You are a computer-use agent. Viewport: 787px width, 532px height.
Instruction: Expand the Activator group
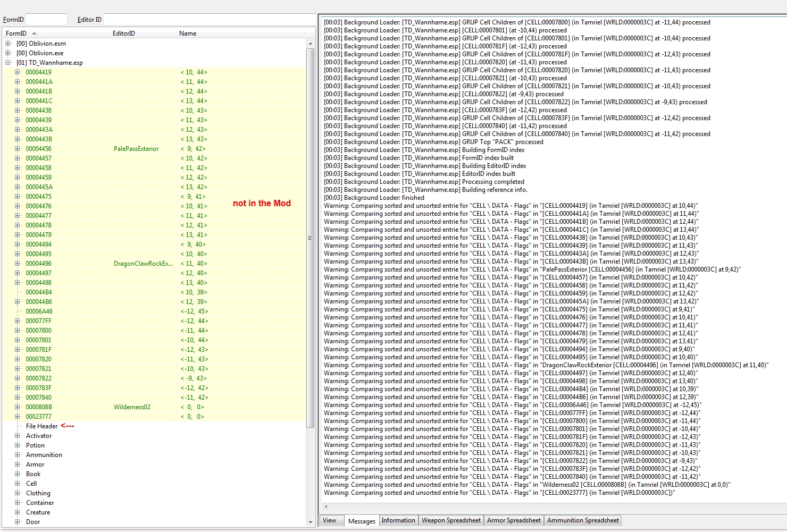18,436
